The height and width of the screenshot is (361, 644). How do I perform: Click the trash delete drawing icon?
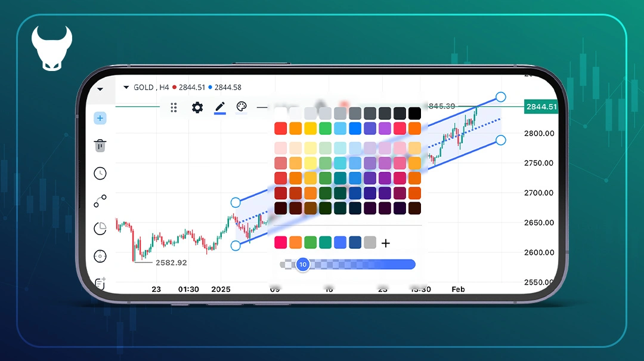(100, 145)
